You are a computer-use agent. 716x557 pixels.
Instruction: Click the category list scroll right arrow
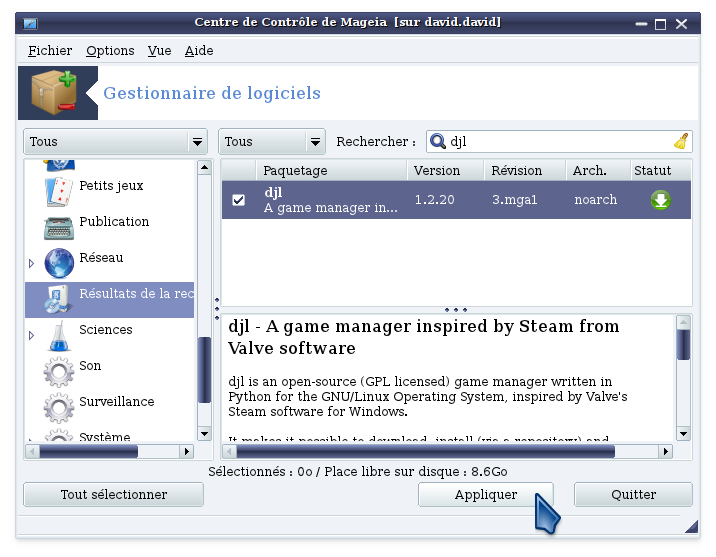[186, 452]
